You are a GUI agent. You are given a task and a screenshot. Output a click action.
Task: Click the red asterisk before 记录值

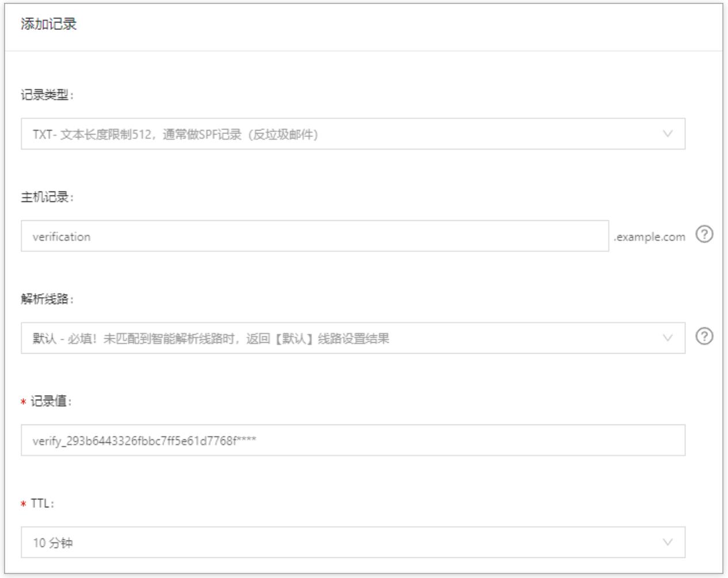point(24,402)
